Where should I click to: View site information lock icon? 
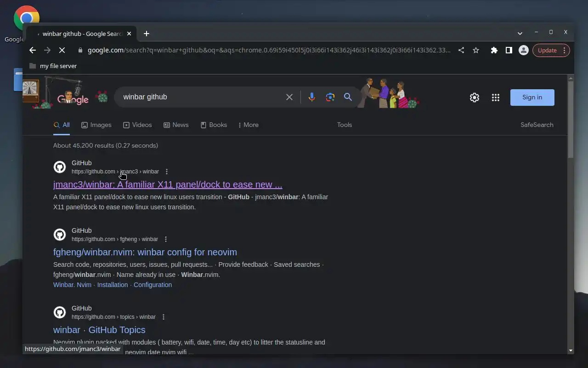(80, 50)
